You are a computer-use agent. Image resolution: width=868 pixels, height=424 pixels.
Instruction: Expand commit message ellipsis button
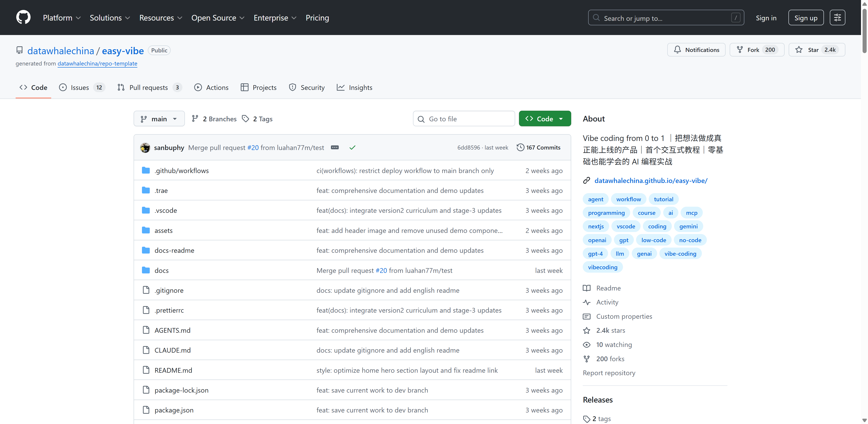pos(335,148)
